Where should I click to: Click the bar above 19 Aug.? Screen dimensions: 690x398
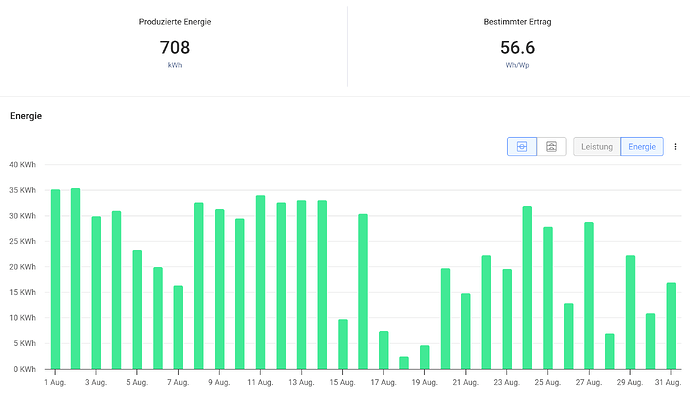tap(425, 357)
